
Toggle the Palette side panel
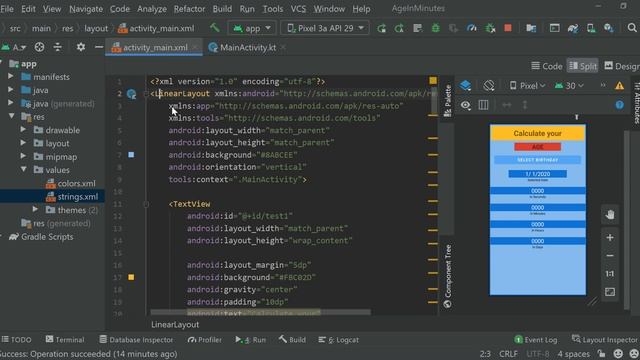448,100
